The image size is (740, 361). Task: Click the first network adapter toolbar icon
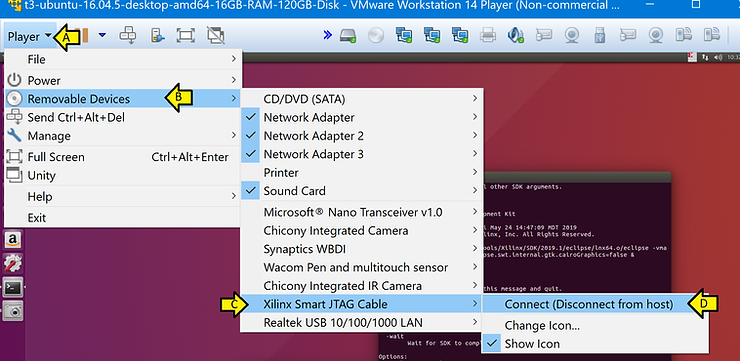(x=404, y=35)
